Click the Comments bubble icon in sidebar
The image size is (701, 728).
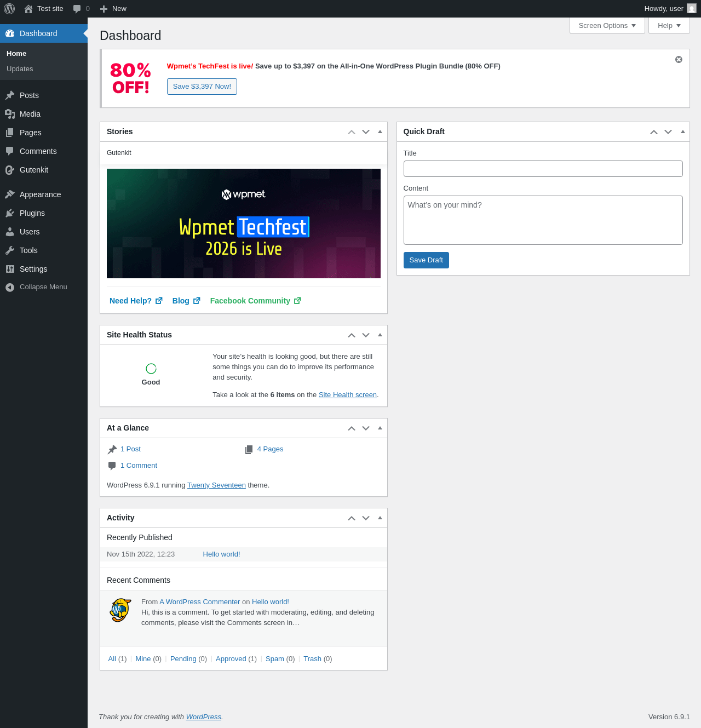pos(10,151)
